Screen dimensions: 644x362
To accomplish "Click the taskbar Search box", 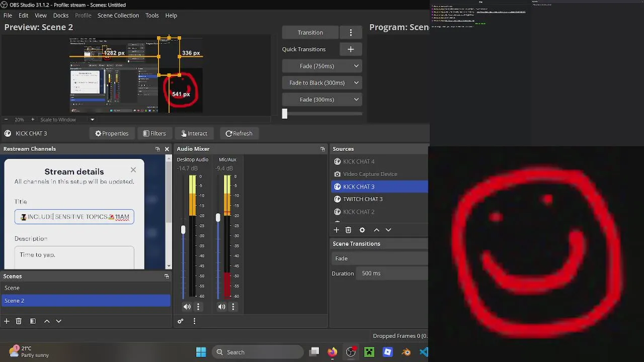I will tap(258, 352).
